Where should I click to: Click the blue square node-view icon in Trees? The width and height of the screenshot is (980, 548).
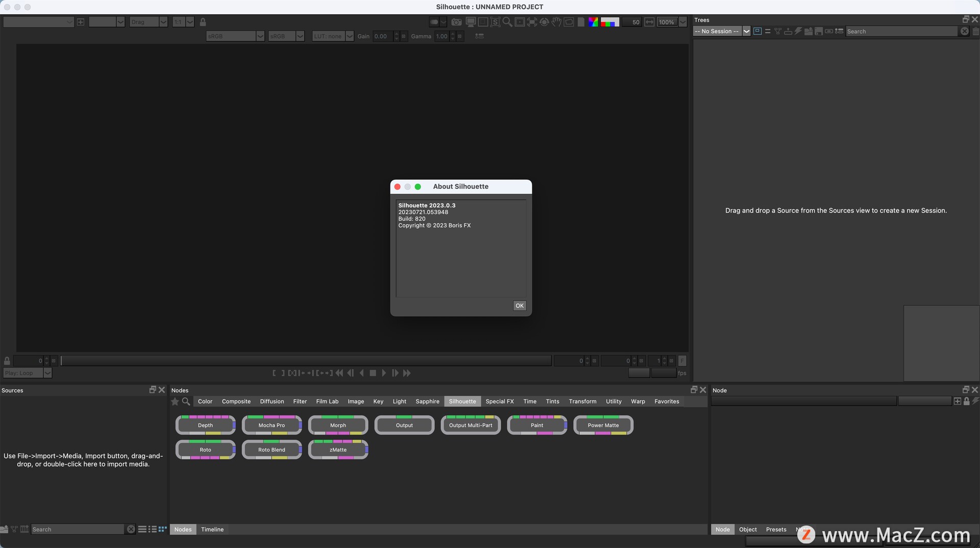757,31
